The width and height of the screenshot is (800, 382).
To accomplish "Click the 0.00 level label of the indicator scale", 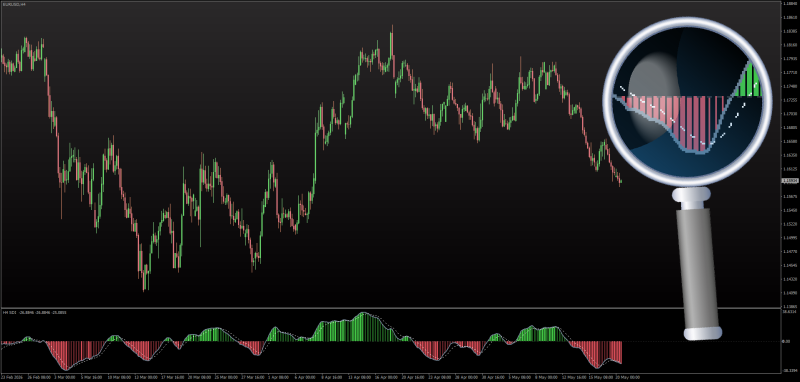I will click(x=786, y=341).
